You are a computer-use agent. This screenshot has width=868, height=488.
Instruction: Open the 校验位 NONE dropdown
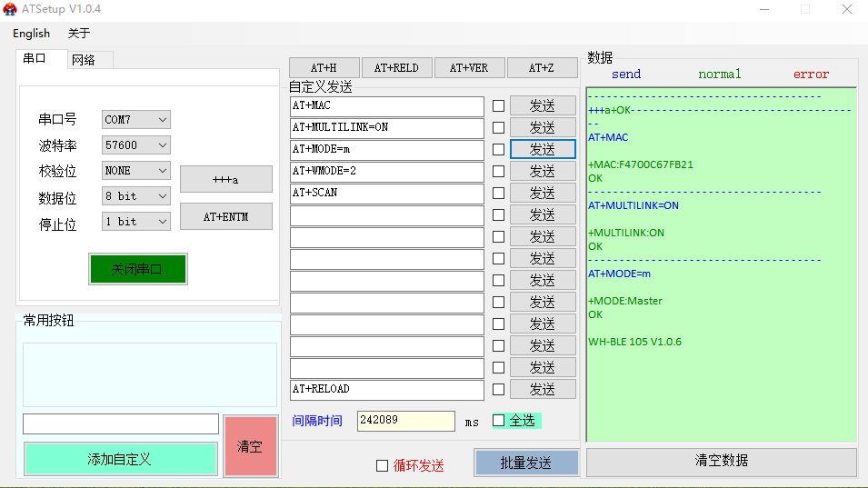135,171
